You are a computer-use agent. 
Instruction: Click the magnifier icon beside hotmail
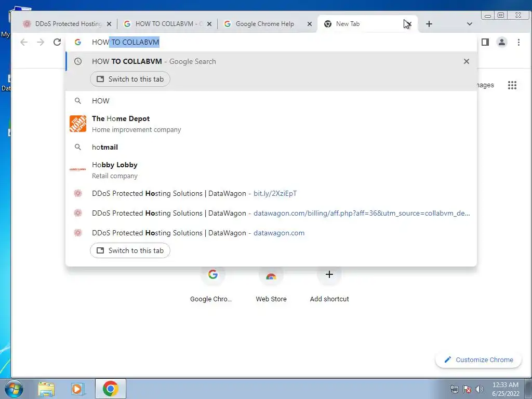coord(78,147)
